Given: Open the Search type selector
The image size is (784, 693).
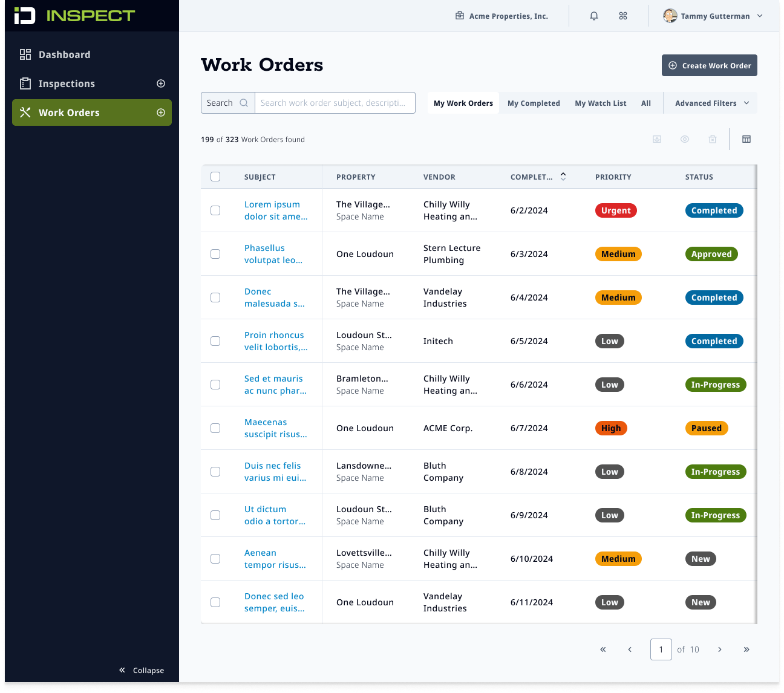Looking at the screenshot, I should (x=228, y=103).
